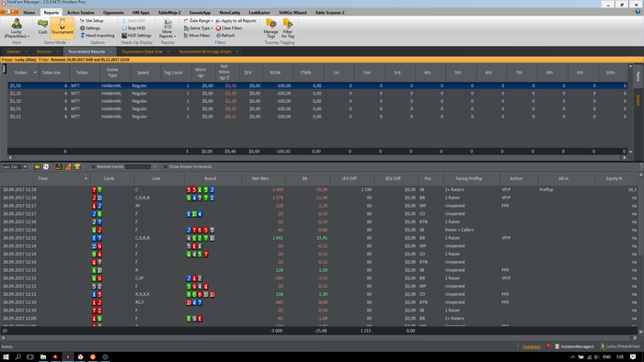Close the Overall report tab

point(26,51)
